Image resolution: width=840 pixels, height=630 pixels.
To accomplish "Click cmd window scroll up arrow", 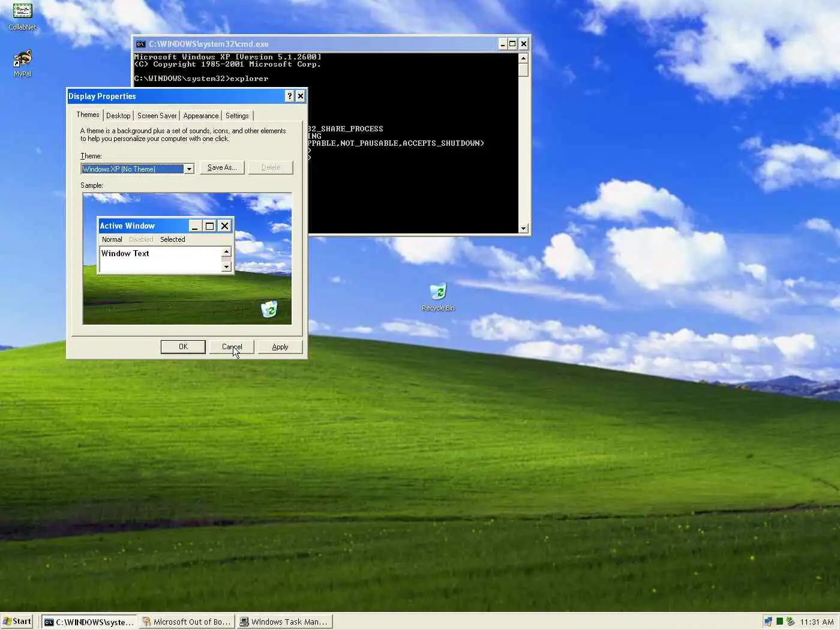I will pyautogui.click(x=523, y=58).
